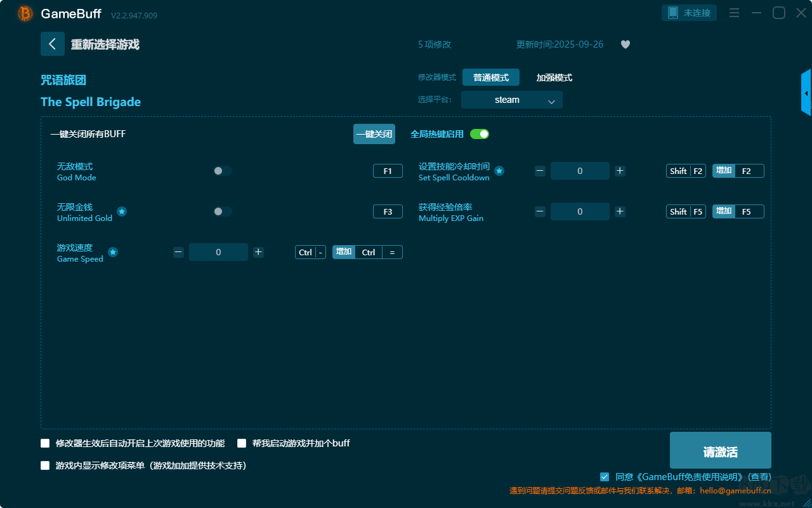Click the 未连接 connection status button
Viewport: 812px width, 508px height.
690,13
